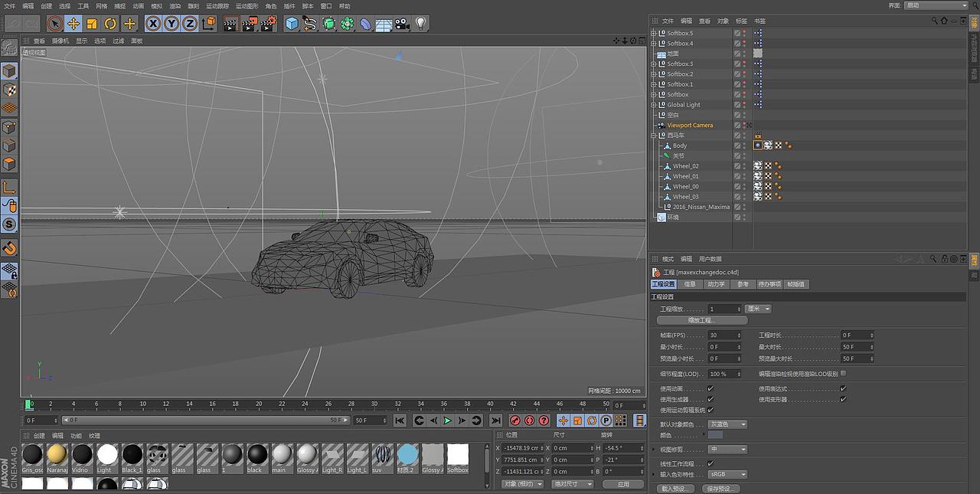Select the Move tool in top toolbar
The width and height of the screenshot is (980, 494).
pos(73,24)
